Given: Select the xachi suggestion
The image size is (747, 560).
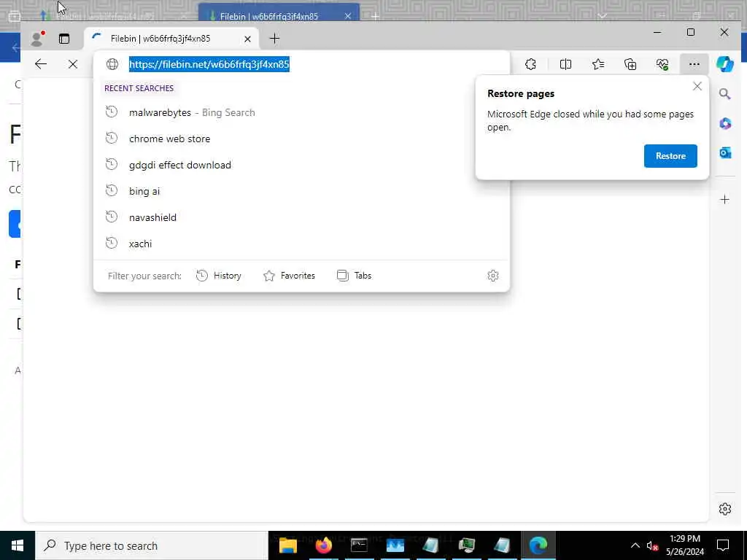Looking at the screenshot, I should point(301,244).
